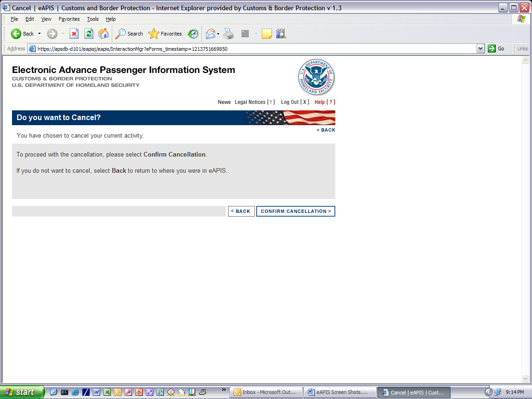The width and height of the screenshot is (532, 399).
Task: Launch Publisher from quick launch
Action: pyautogui.click(x=160, y=392)
